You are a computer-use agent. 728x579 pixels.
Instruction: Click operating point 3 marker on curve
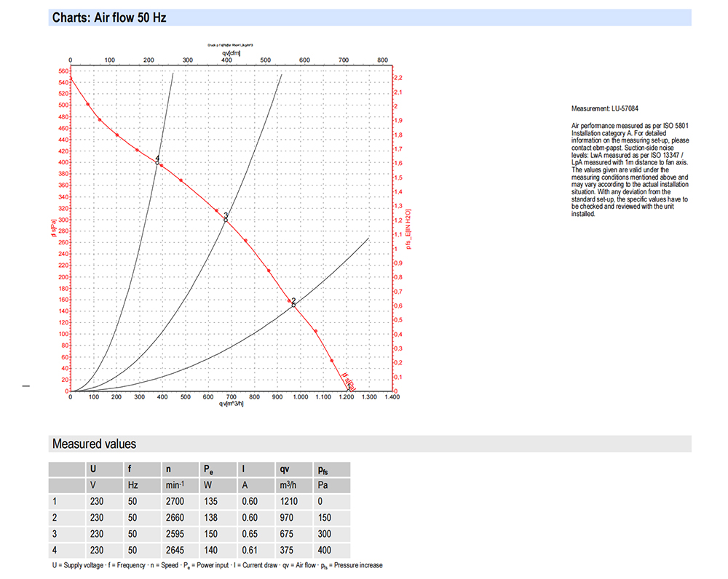pos(226,220)
